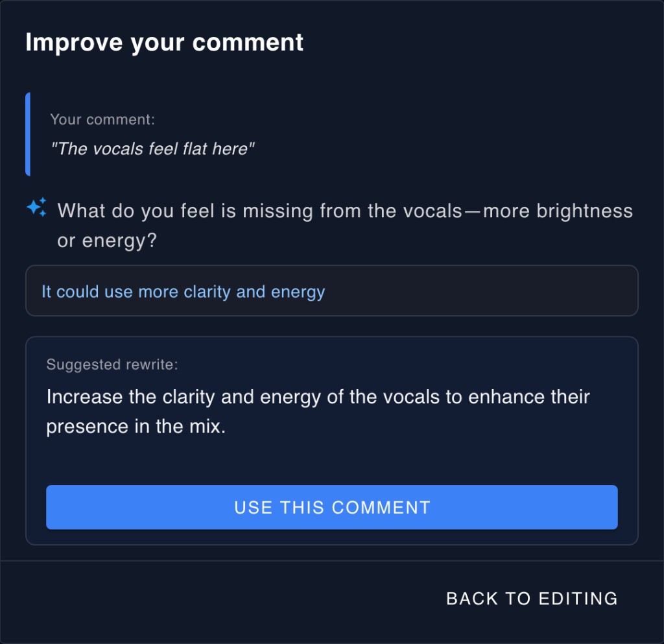Click the 'Your comment:' label
664x644 pixels.
[x=102, y=119]
